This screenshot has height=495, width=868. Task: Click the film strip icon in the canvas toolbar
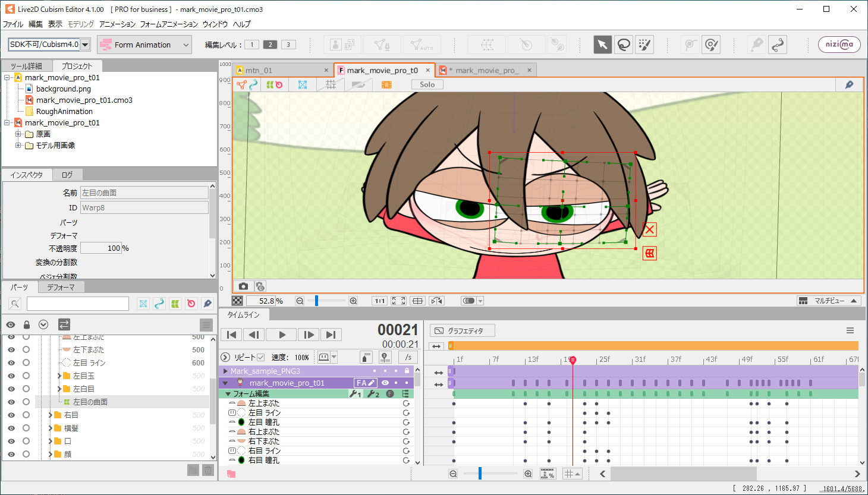(x=386, y=84)
